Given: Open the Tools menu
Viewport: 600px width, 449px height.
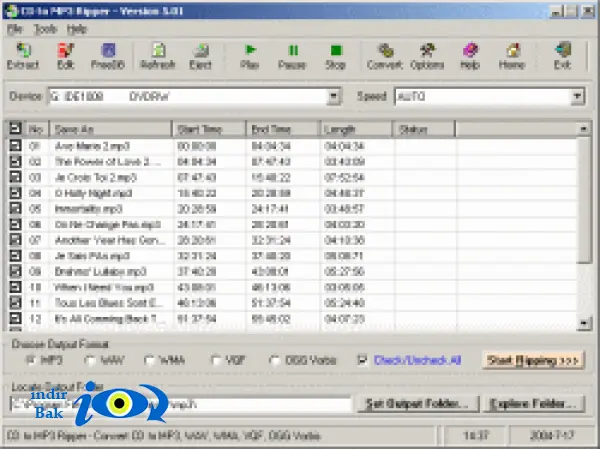Looking at the screenshot, I should coord(46,29).
